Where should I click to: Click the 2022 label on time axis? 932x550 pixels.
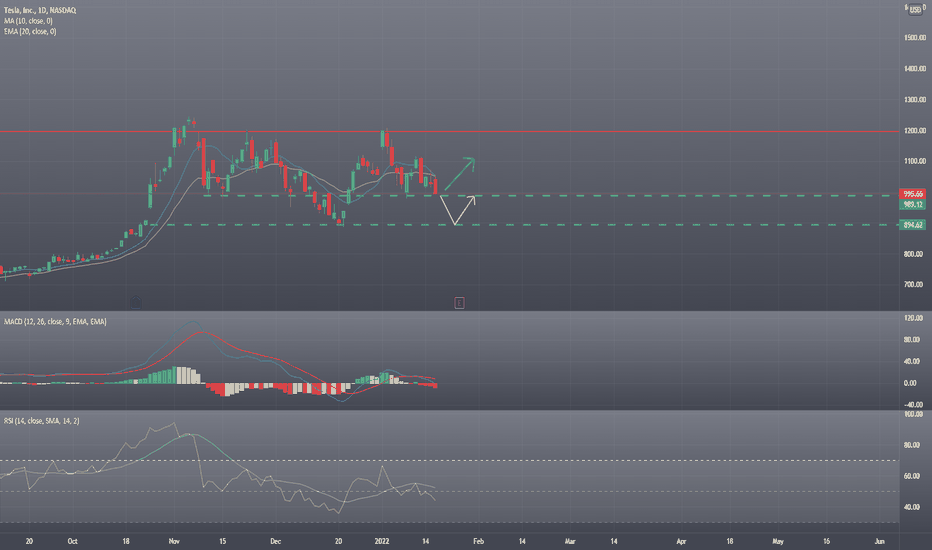pos(382,541)
